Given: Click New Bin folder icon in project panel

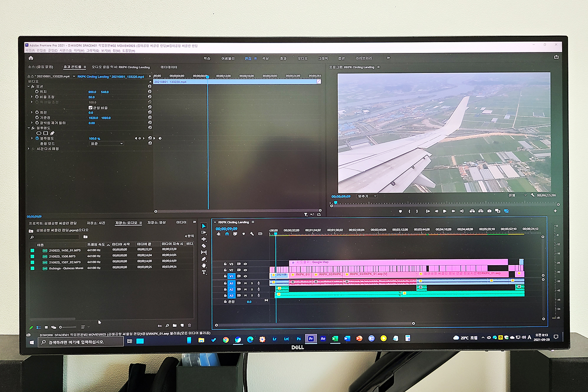Looking at the screenshot, I should point(174,325).
